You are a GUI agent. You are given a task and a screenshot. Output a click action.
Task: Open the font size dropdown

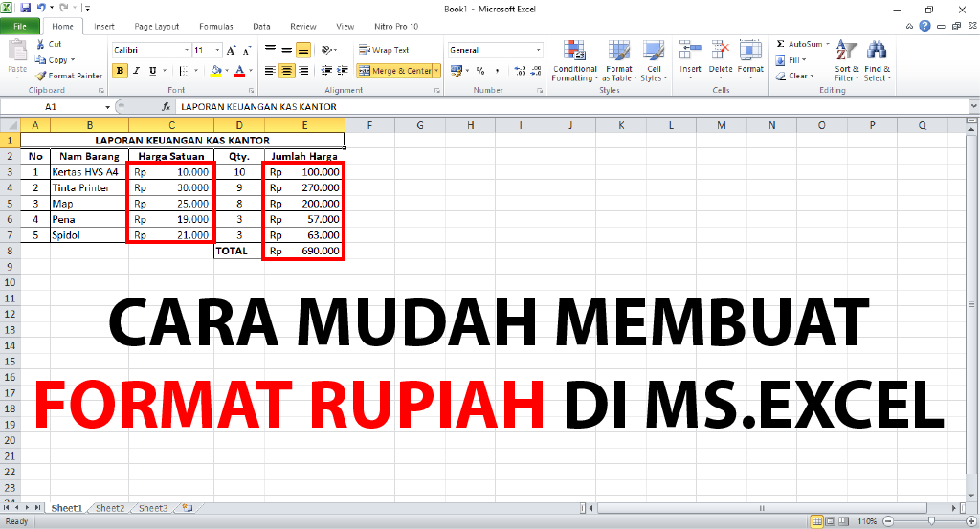(x=217, y=50)
